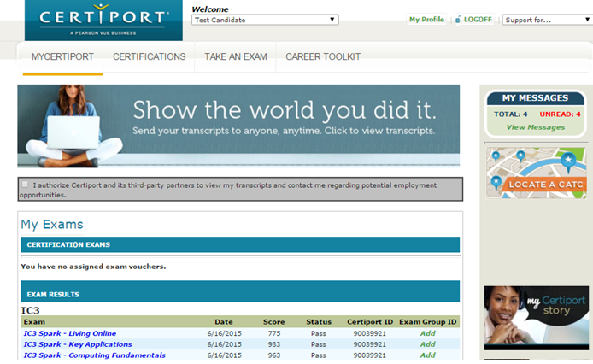Click the Locate a CATC map image
Image resolution: width=593 pixels, height=364 pixels.
(x=535, y=172)
